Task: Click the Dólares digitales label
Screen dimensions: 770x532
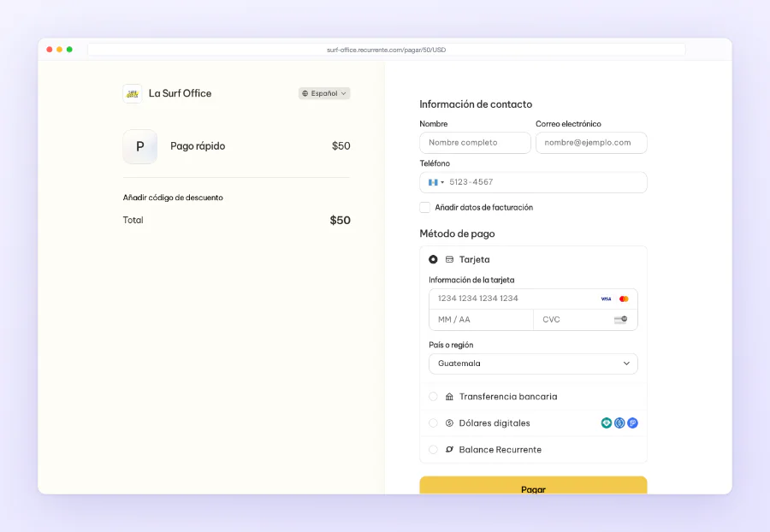Action: [x=495, y=423]
